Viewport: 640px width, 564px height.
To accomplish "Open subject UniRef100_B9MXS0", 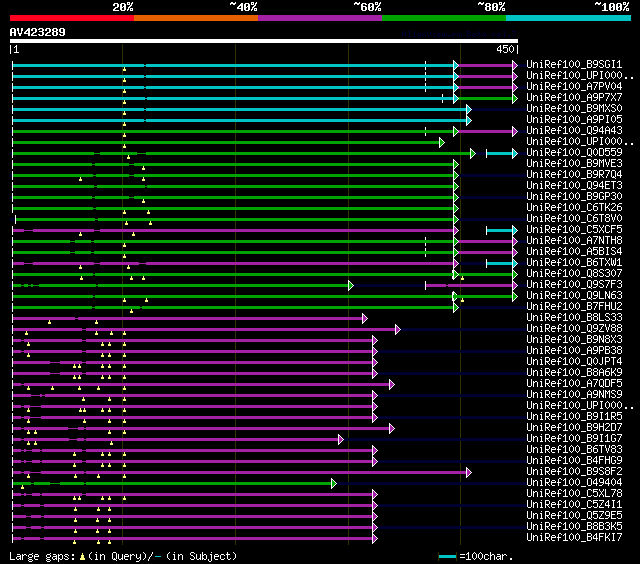I will click(574, 109).
